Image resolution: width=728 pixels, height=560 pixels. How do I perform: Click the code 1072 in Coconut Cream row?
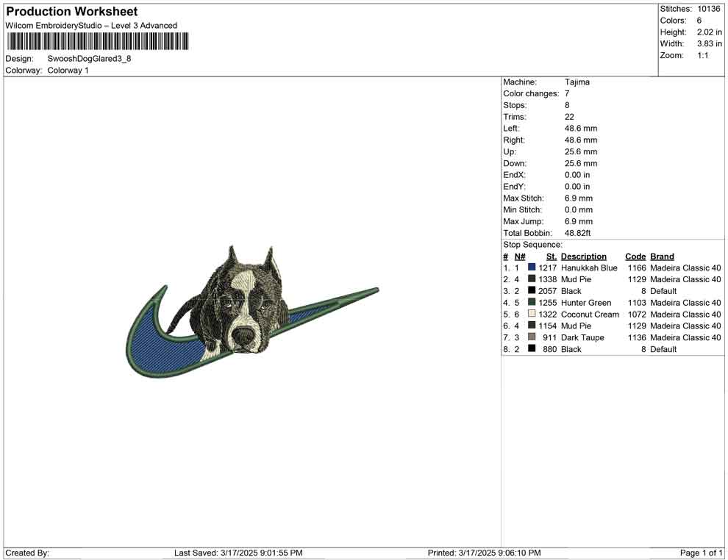click(x=637, y=314)
